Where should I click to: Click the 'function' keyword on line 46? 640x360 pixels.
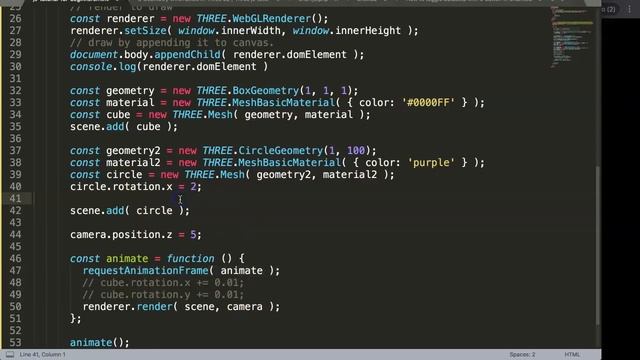tap(190, 258)
